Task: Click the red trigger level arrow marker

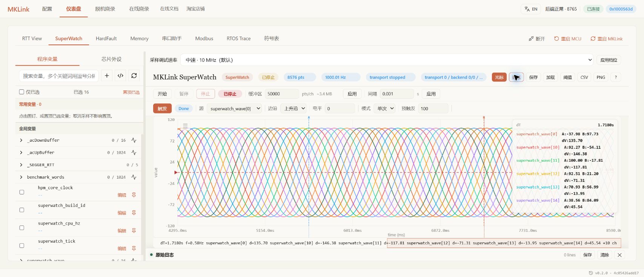Action: tap(175, 173)
